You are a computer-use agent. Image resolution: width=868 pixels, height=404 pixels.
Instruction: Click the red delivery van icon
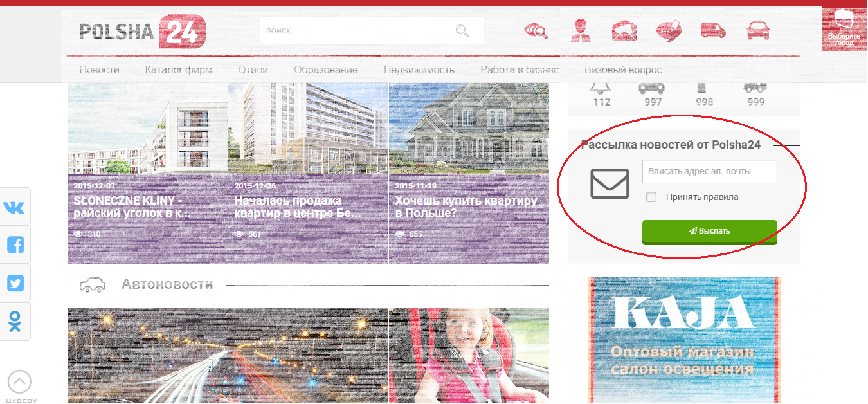pyautogui.click(x=713, y=30)
